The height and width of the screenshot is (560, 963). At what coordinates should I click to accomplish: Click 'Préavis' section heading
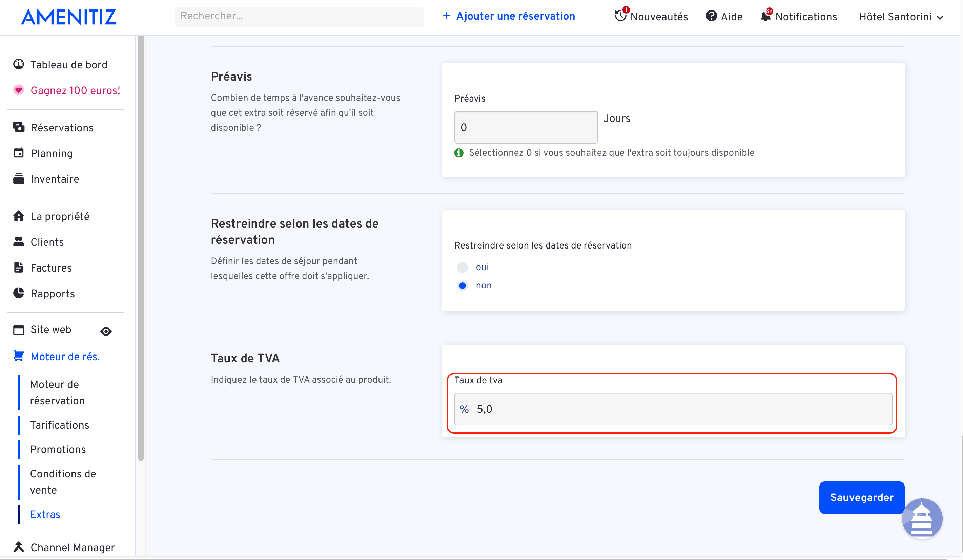(x=231, y=76)
